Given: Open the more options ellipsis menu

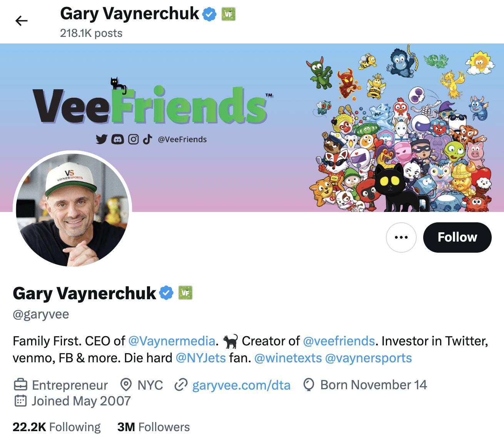Looking at the screenshot, I should (401, 237).
